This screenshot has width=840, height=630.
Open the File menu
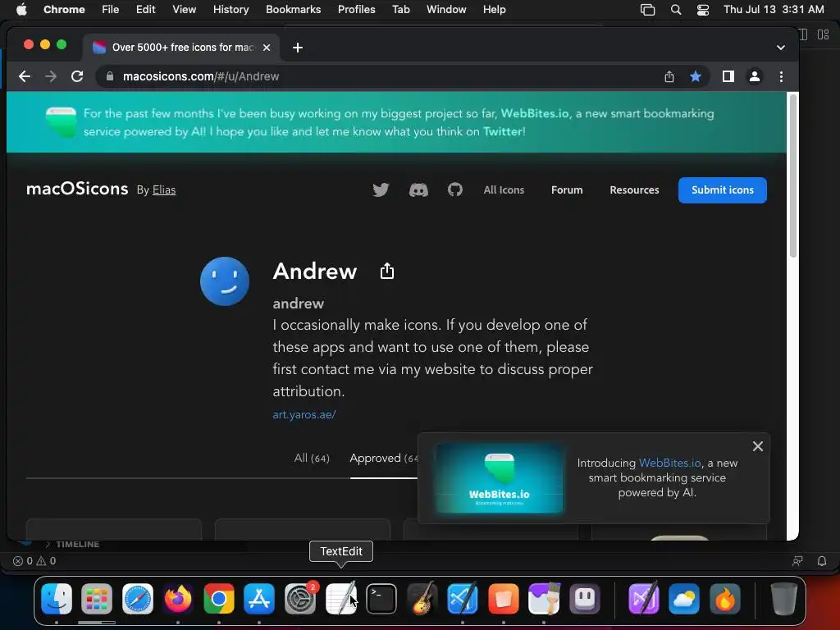pyautogui.click(x=111, y=10)
